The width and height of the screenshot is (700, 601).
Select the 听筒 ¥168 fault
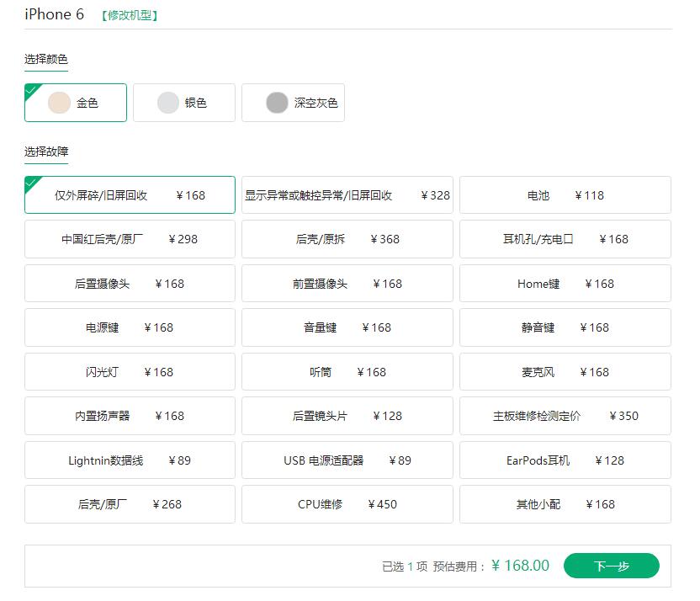point(347,371)
